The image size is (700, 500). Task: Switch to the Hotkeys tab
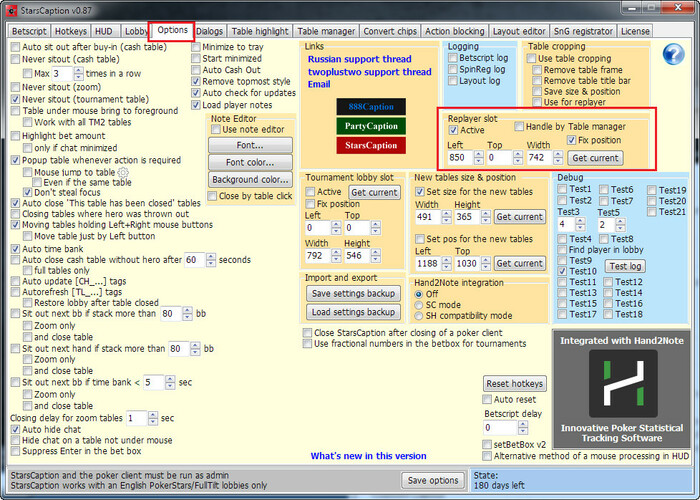(x=71, y=31)
